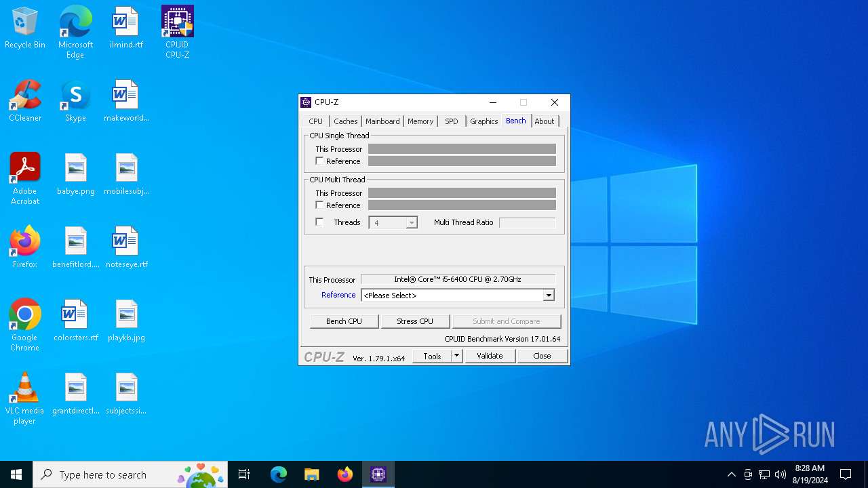868x488 pixels.
Task: Click the CPU-Z taskbar button
Action: [378, 474]
